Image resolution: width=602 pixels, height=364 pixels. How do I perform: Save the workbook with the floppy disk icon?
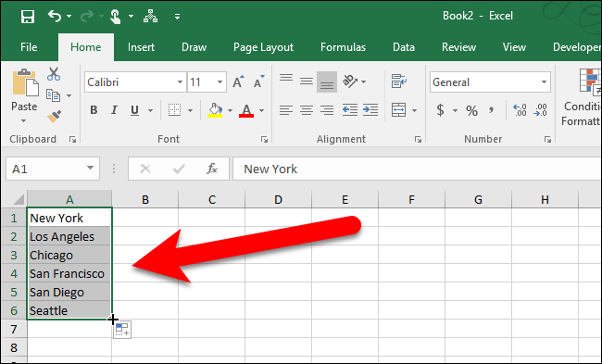28,17
